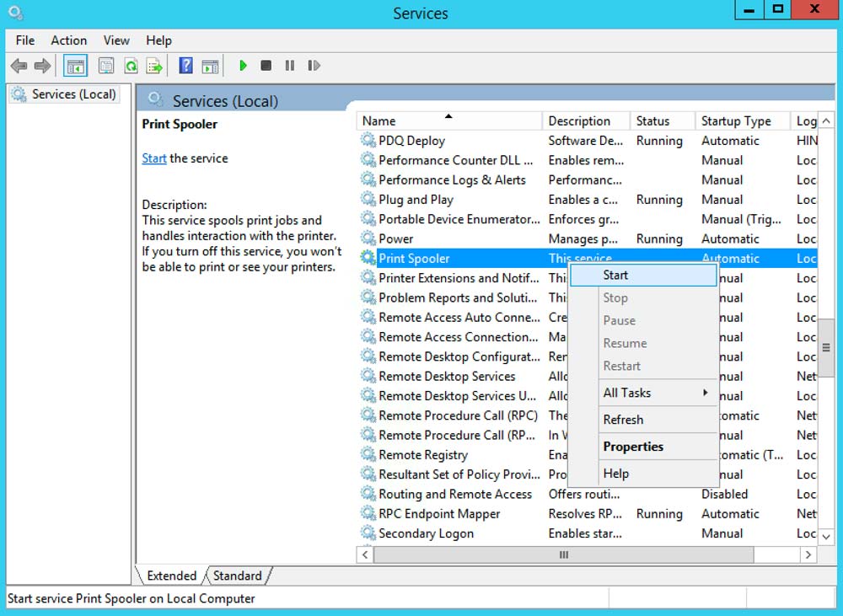This screenshot has height=616, width=843.
Task: Click the Start Service green play icon
Action: (243, 66)
